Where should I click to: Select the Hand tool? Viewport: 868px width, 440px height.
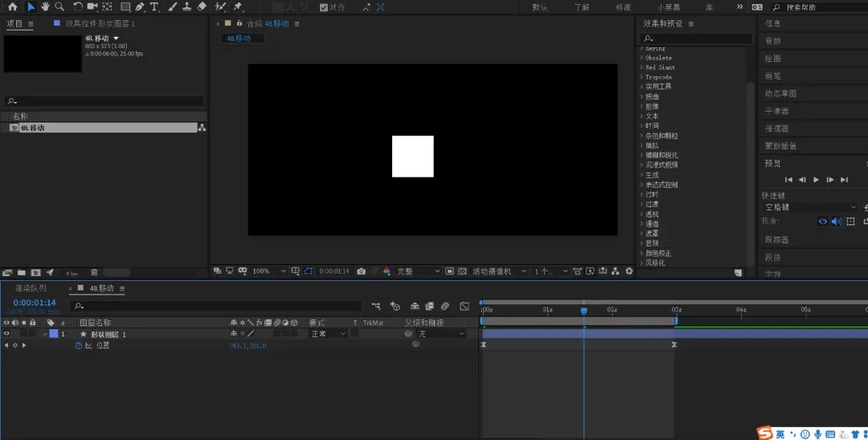[x=45, y=6]
